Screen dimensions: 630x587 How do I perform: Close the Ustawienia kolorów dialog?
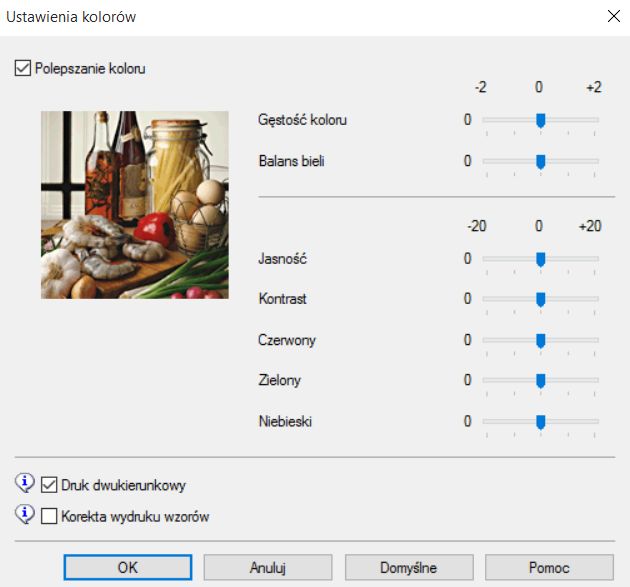[x=614, y=16]
